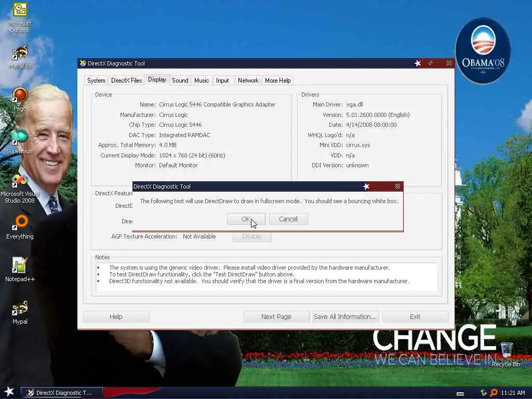Switch to the Network tab
This screenshot has width=532, height=399.
coord(248,81)
